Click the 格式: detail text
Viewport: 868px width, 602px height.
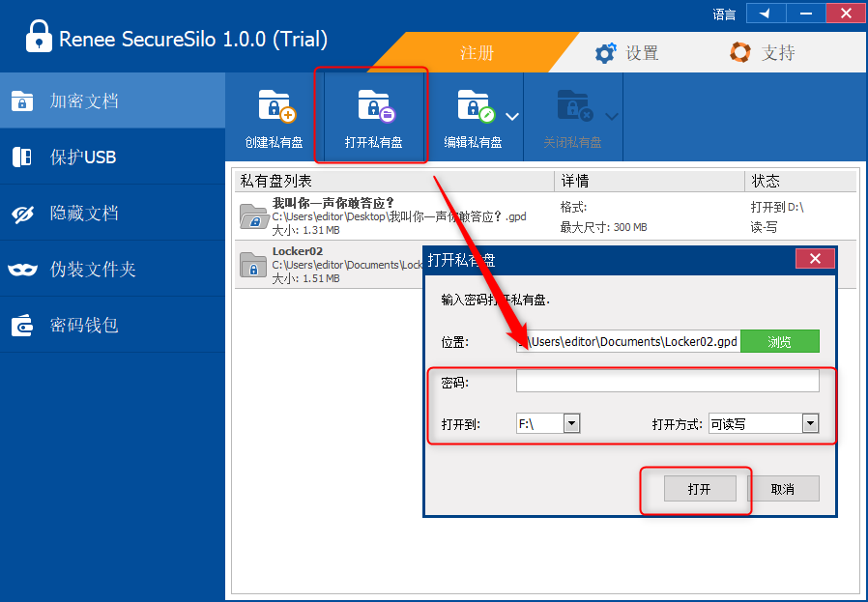573,208
